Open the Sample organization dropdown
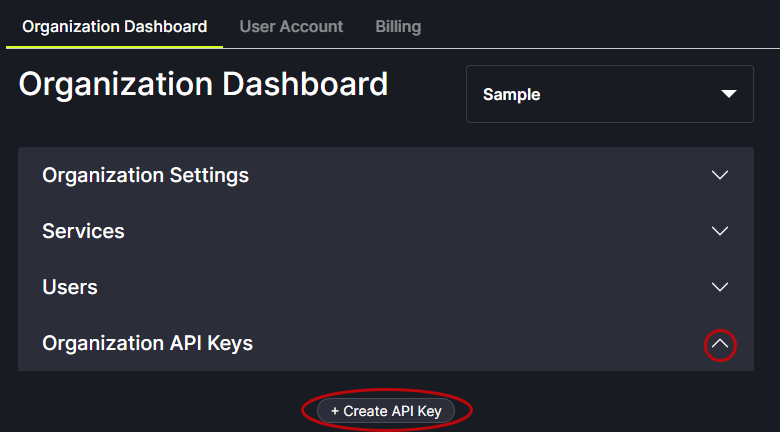Viewport: 780px width, 432px height. point(609,94)
